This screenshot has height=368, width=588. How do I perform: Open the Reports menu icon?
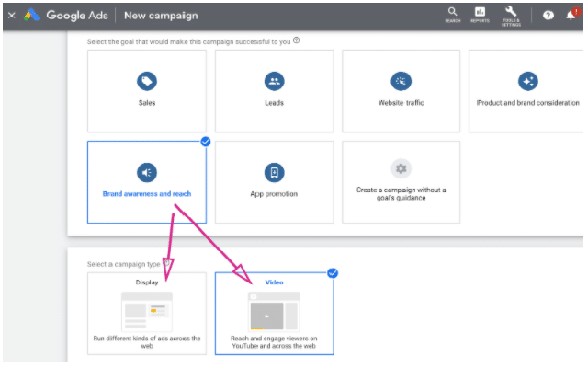480,14
